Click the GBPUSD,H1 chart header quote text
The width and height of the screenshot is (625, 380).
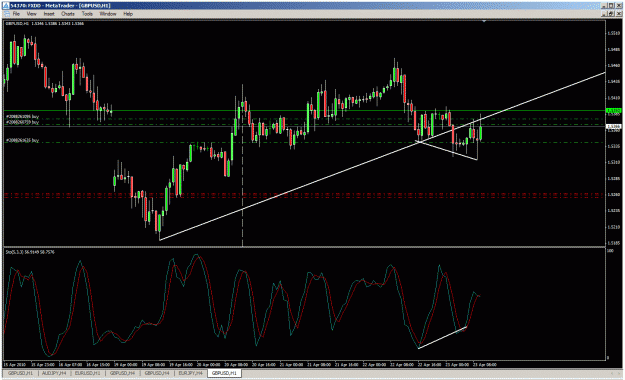45,24
